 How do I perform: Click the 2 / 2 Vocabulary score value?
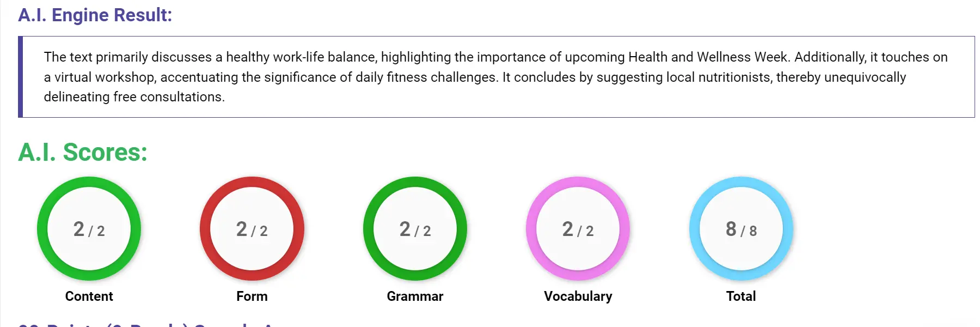pos(578,229)
